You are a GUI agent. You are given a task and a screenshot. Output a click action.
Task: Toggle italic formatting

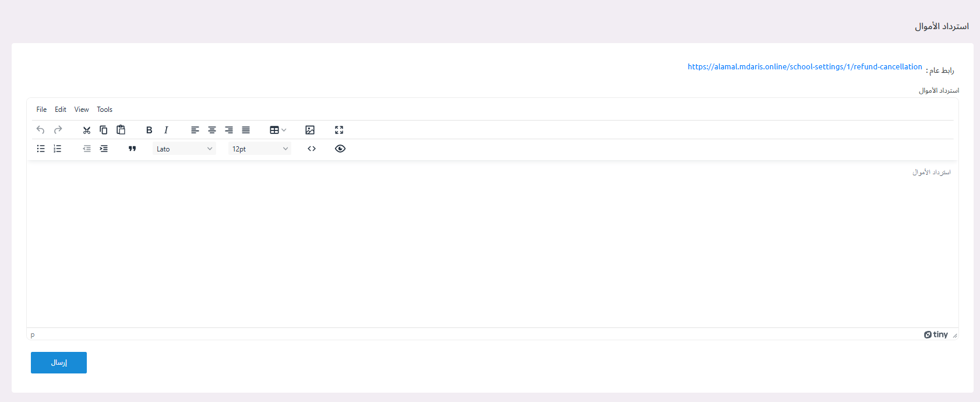coord(166,130)
